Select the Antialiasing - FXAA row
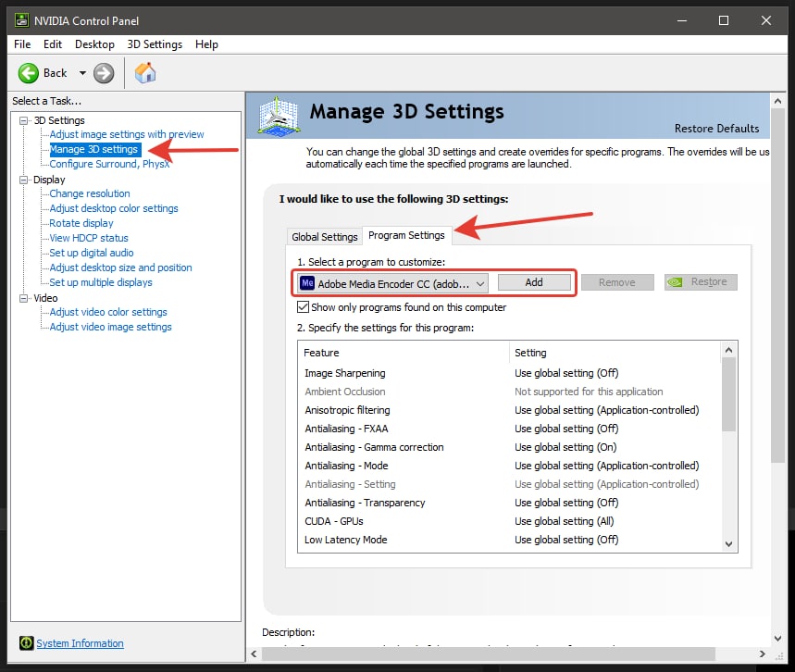 (x=509, y=429)
